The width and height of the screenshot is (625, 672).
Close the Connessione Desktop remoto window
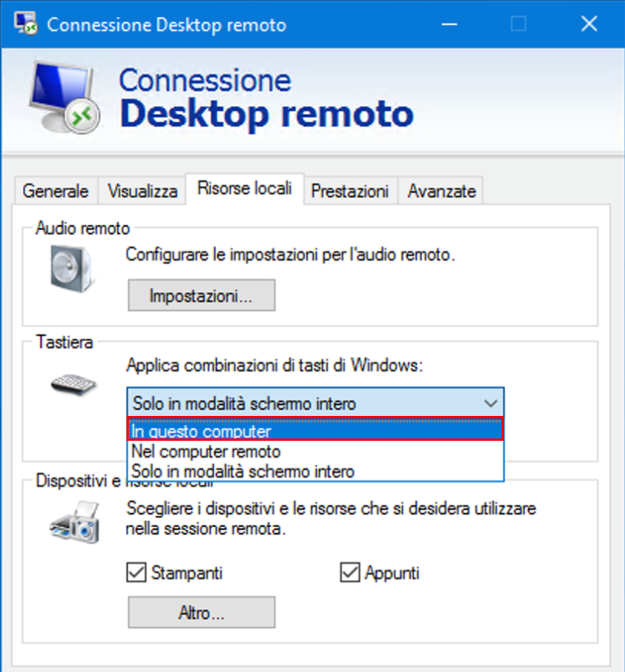coord(589,24)
